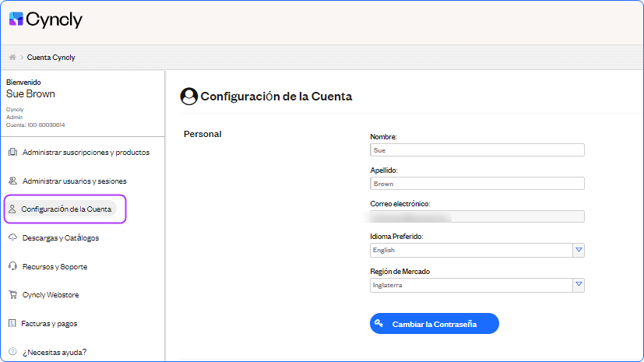Click the person icon for account settings
Image resolution: width=644 pixels, height=362 pixels.
[12, 209]
